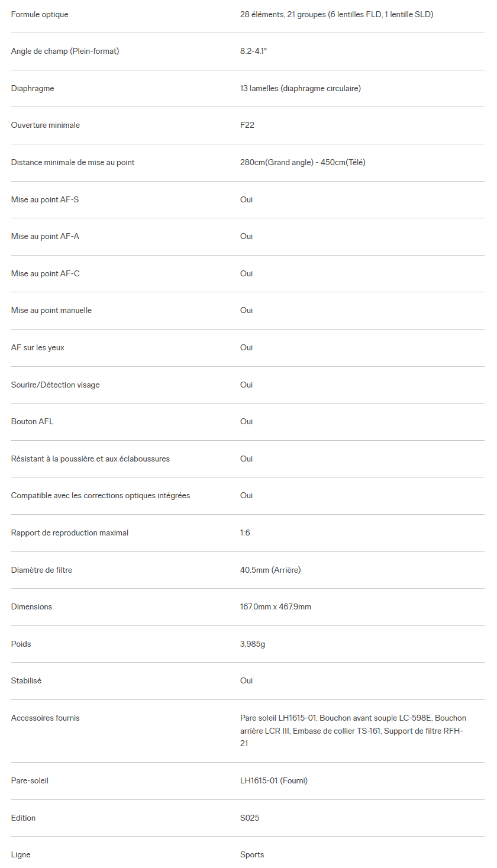
Task: Click the 3,985g weight value
Action: pos(253,644)
